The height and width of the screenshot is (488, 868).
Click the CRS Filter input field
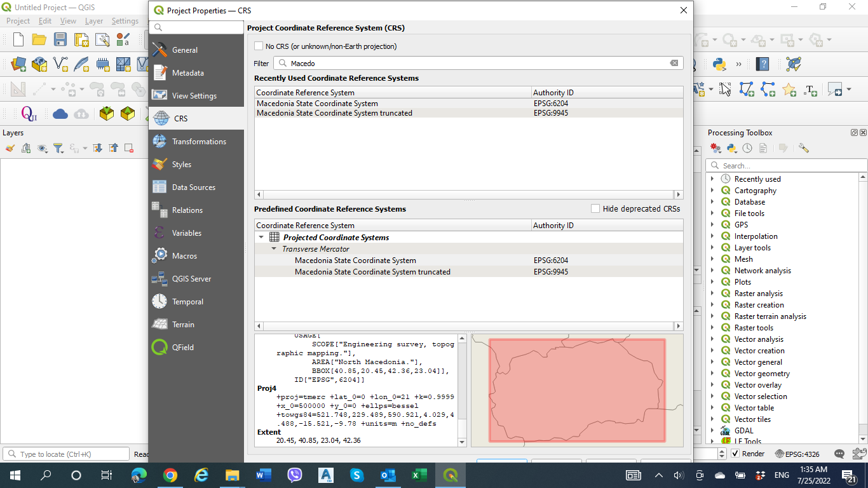[x=478, y=63]
